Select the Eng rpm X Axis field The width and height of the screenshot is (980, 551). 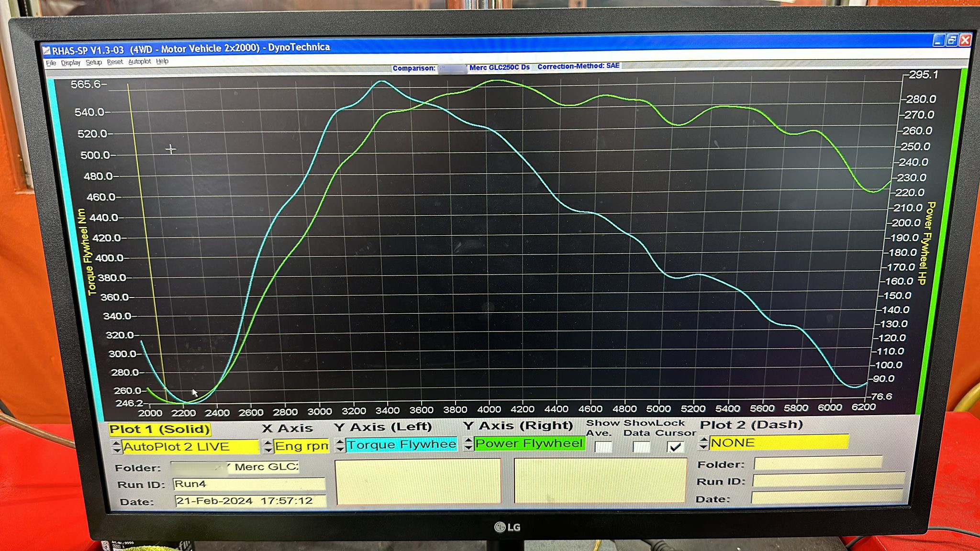[301, 446]
